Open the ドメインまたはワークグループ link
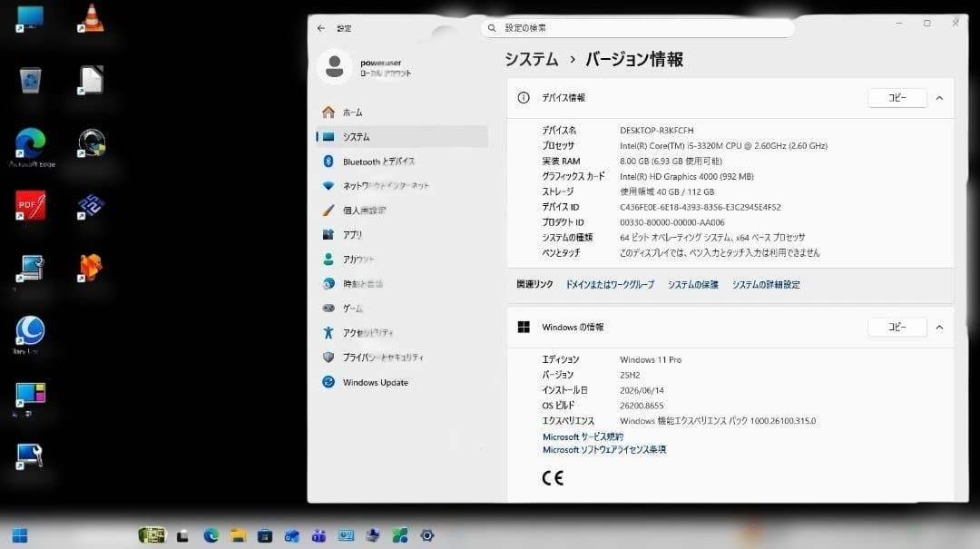The image size is (980, 549). (610, 285)
